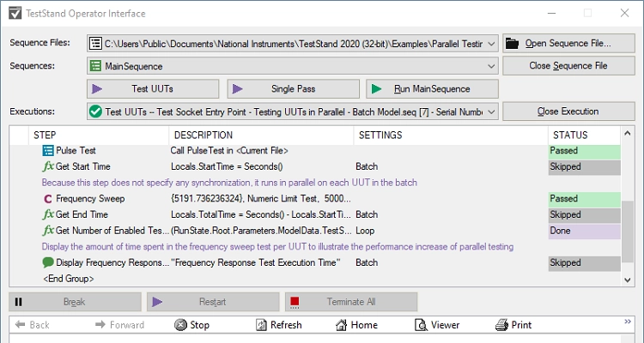Sort by the STATUS column header

[x=570, y=135]
